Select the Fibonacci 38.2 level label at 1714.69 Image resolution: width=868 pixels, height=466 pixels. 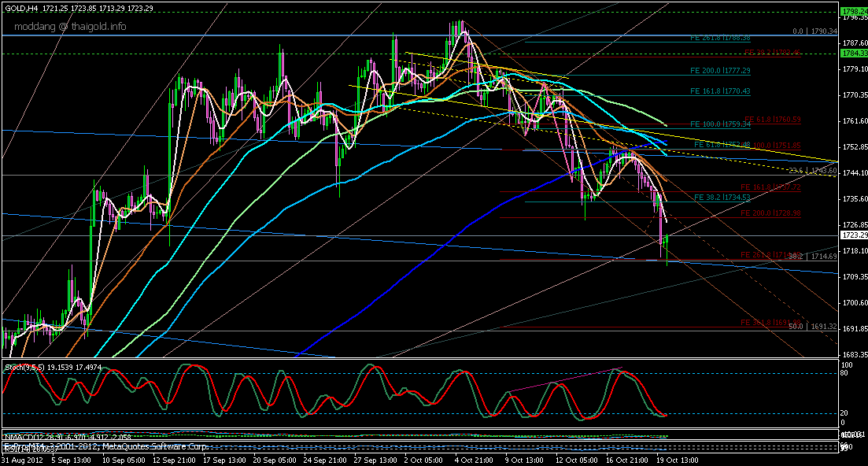(811, 257)
